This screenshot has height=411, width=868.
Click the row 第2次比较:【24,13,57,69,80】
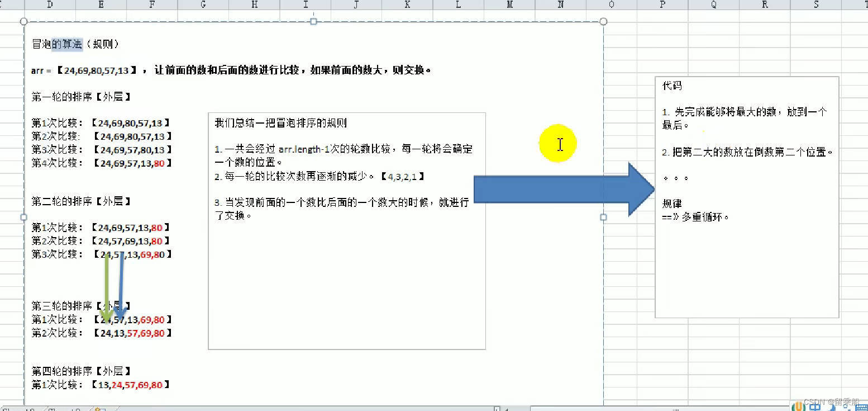click(102, 333)
